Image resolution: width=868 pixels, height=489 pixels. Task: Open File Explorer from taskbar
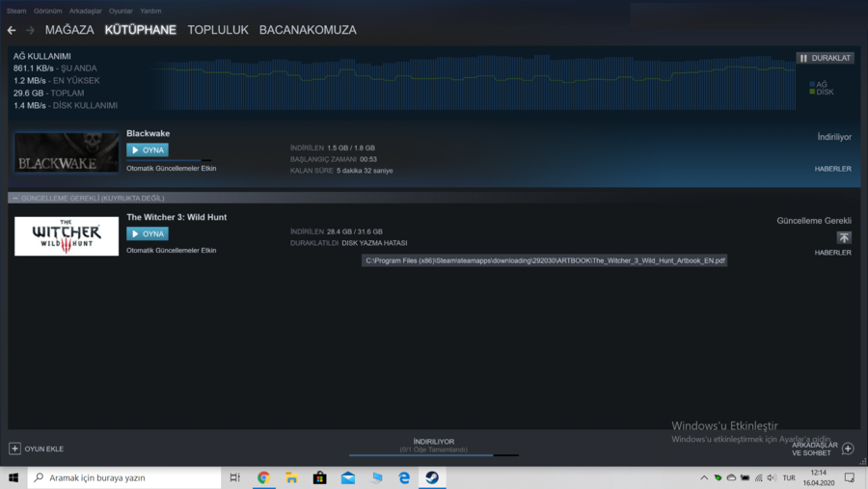click(x=291, y=477)
